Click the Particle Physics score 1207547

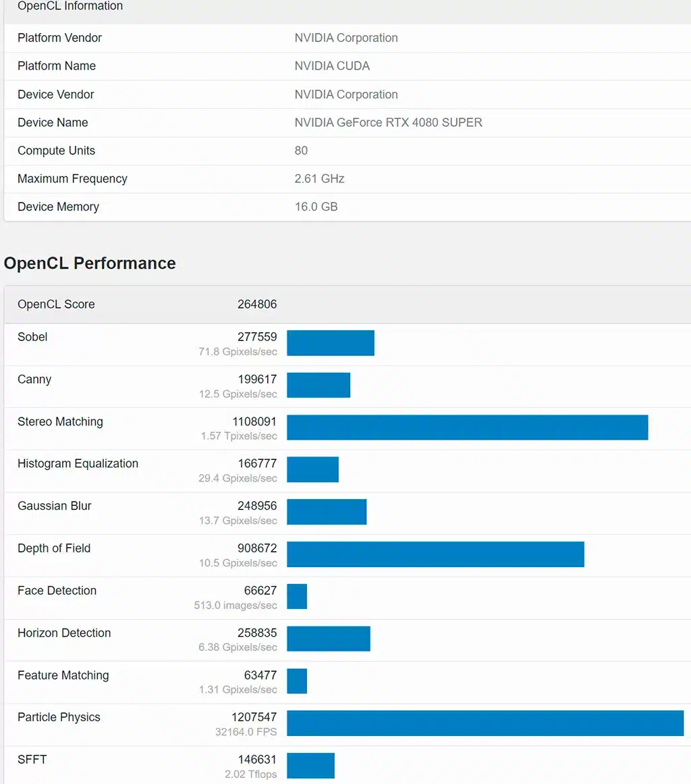254,717
